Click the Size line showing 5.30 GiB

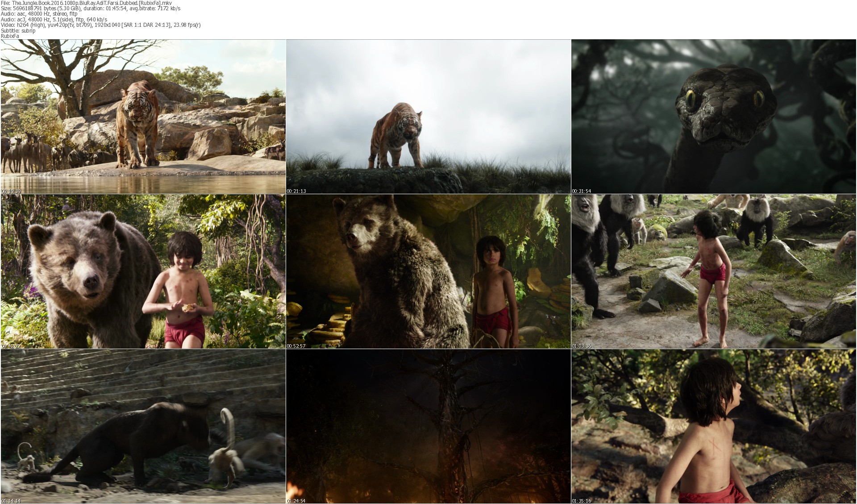click(91, 8)
